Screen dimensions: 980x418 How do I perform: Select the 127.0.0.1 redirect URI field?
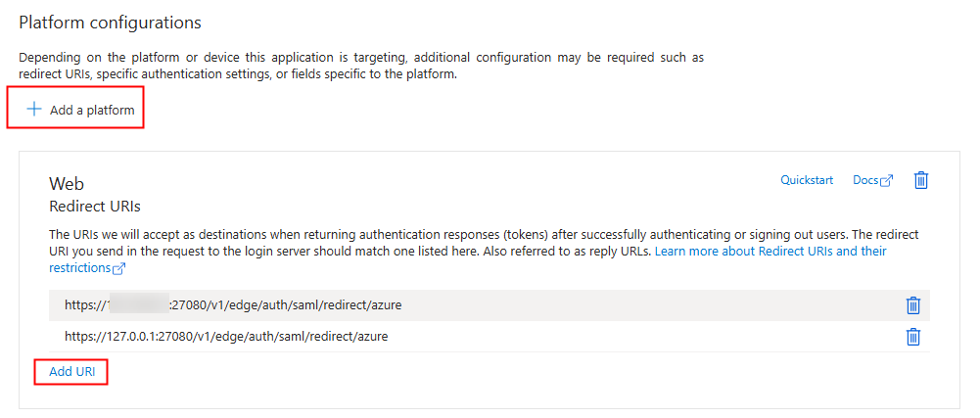click(490, 336)
